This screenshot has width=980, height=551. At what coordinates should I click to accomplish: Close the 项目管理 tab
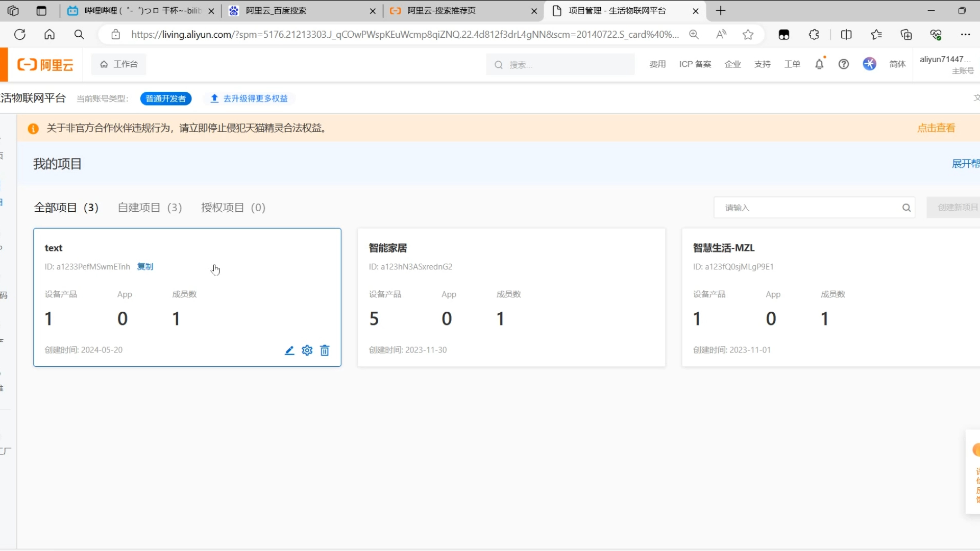[696, 11]
